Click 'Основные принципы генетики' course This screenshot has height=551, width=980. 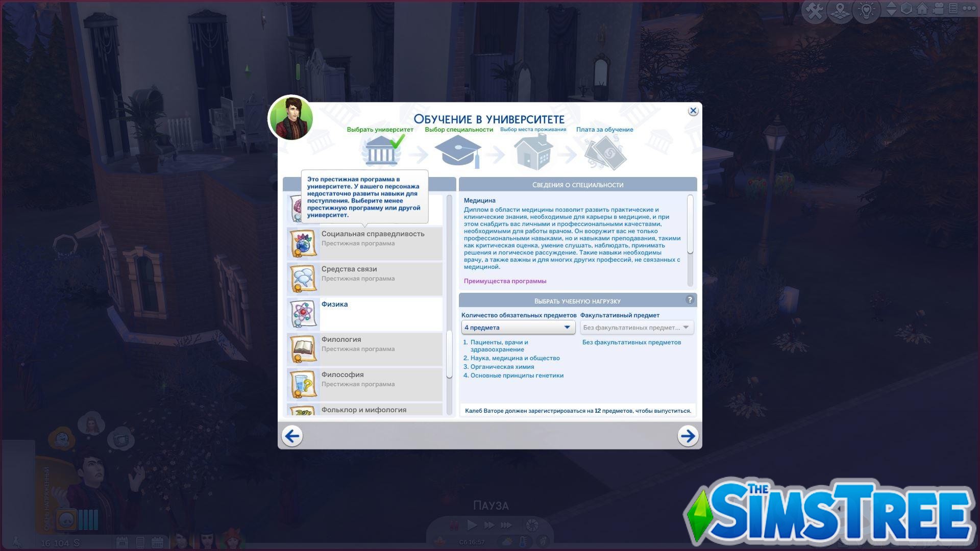click(517, 375)
